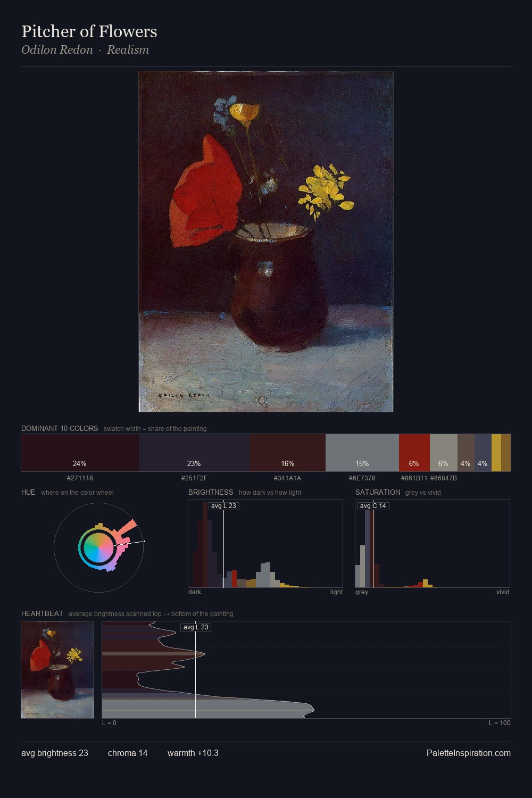Select the 23% swatch colored #251F2F
532x798 pixels.
195,453
